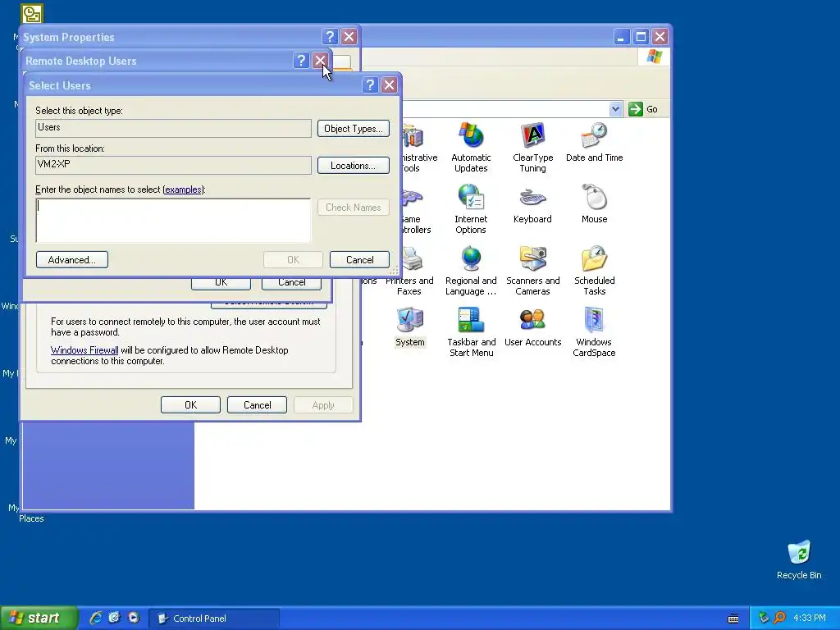The height and width of the screenshot is (630, 840).
Task: Click the Object Types button
Action: coord(353,129)
